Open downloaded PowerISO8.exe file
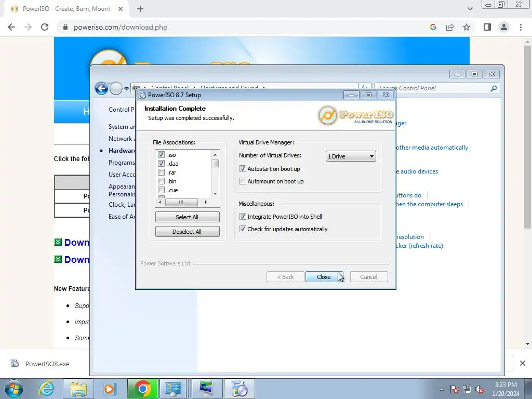Screen dimensions: 532x399 pos(47,364)
